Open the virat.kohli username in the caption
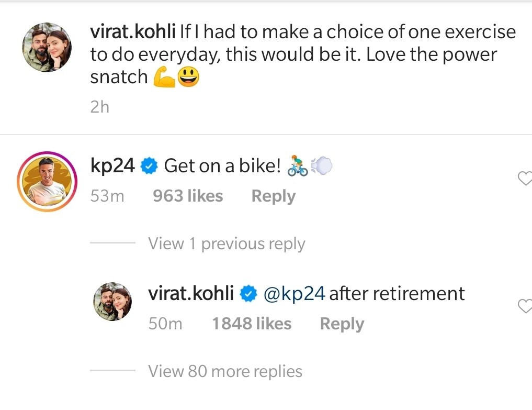532x410 pixels. [133, 32]
